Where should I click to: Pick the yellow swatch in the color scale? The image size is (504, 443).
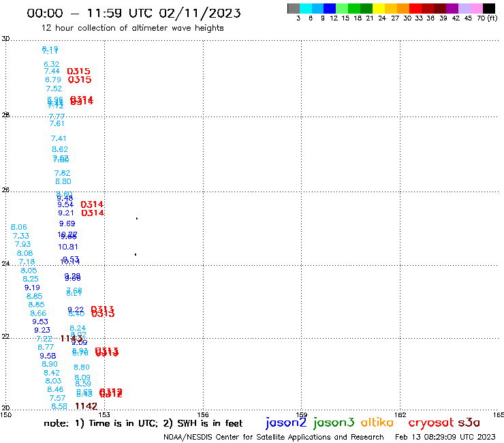coord(379,8)
